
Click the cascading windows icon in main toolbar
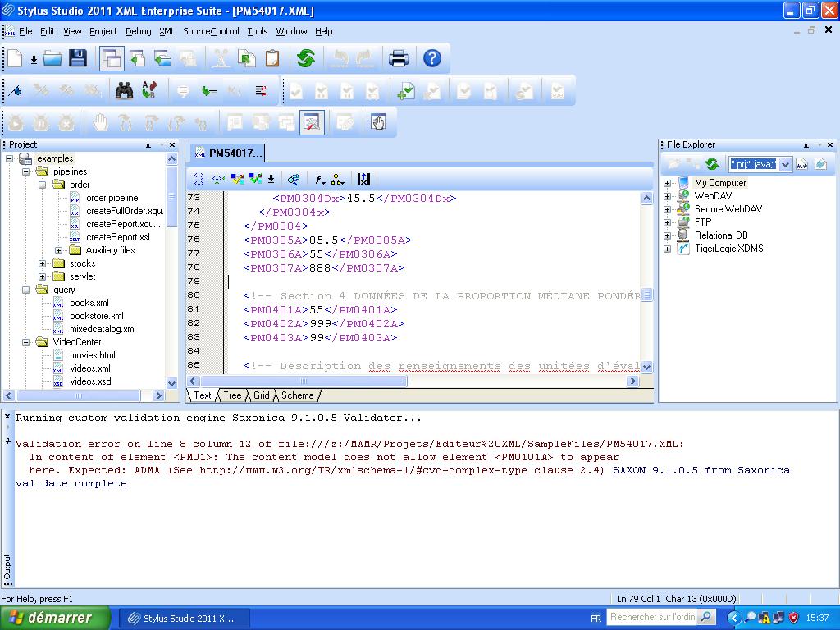(x=112, y=58)
